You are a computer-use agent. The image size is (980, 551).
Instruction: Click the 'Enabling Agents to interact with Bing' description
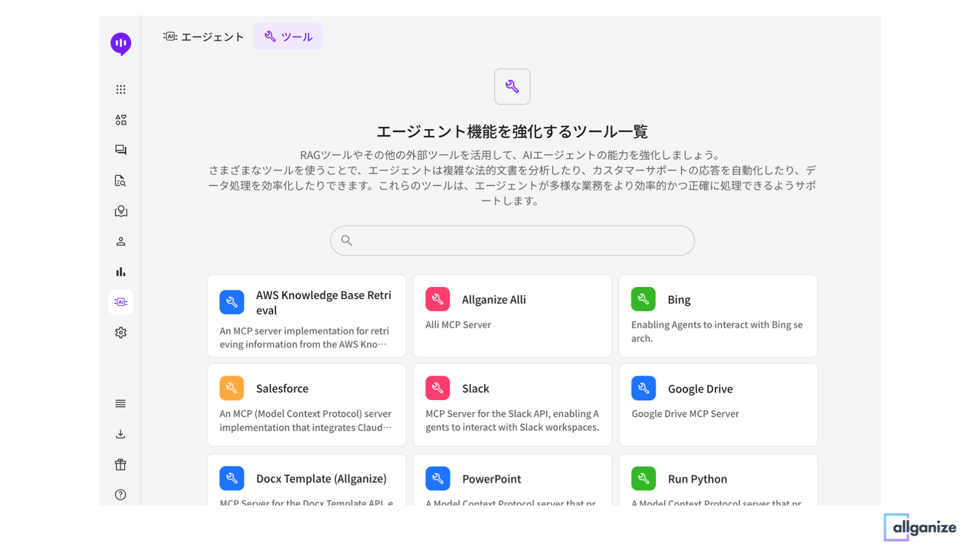coord(717,331)
